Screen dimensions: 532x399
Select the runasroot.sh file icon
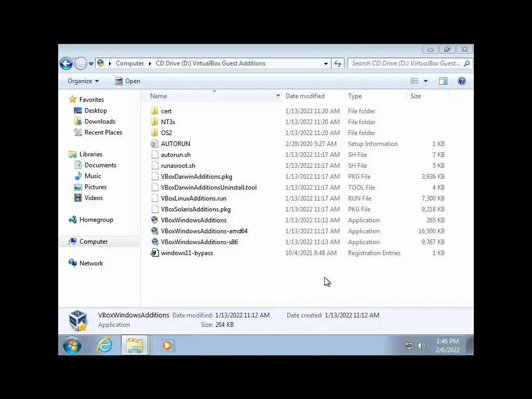(155, 166)
